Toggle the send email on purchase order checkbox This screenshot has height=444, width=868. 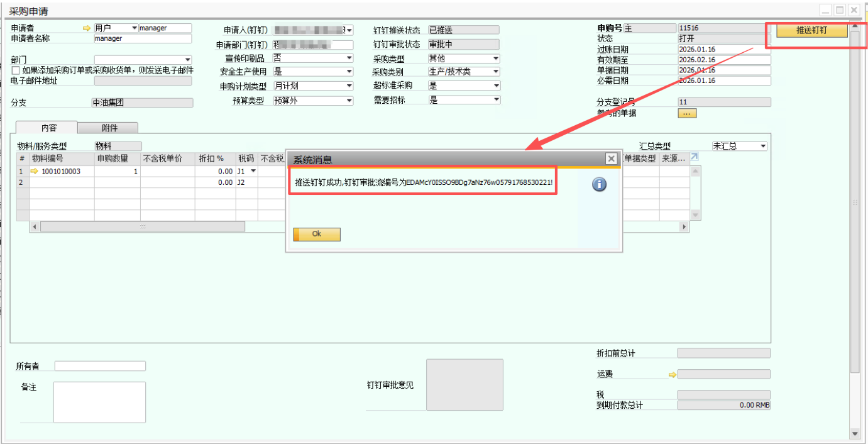coord(16,70)
